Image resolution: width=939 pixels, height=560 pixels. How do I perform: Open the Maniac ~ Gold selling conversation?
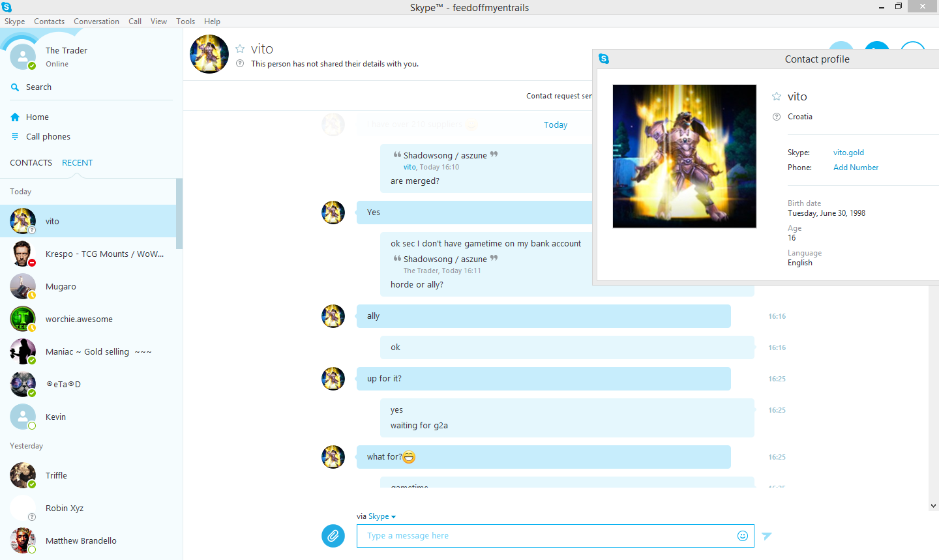(88, 352)
